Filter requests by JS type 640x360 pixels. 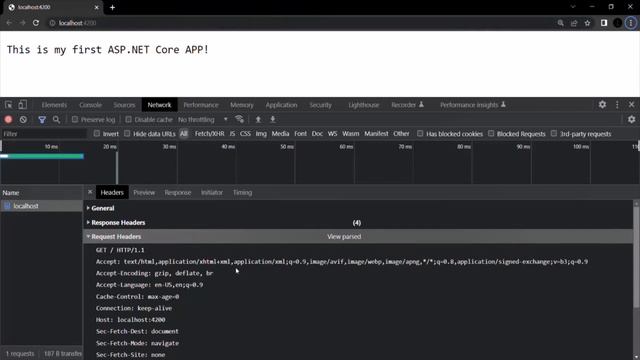pos(232,133)
